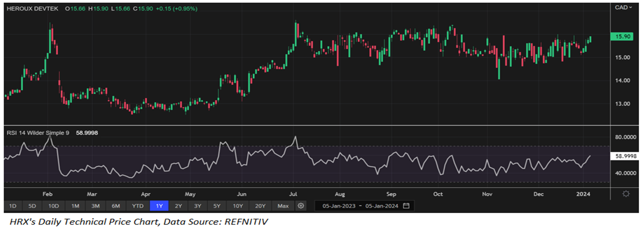Click the RSI 14 Wilder Simple 9 label
This screenshot has width=644, height=230.
[x=37, y=132]
